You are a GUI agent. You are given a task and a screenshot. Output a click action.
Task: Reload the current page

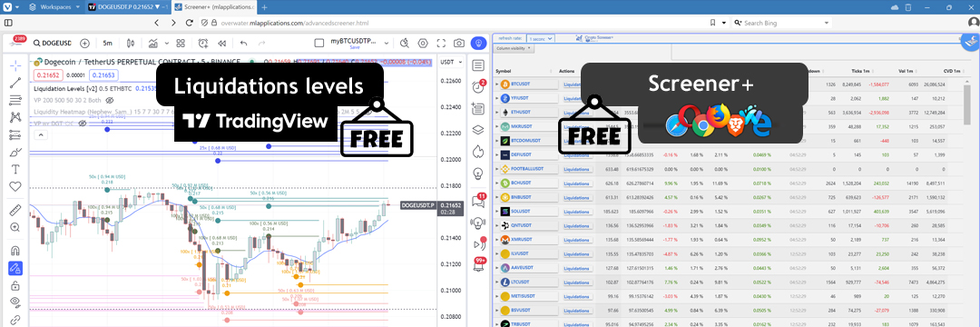(191, 23)
